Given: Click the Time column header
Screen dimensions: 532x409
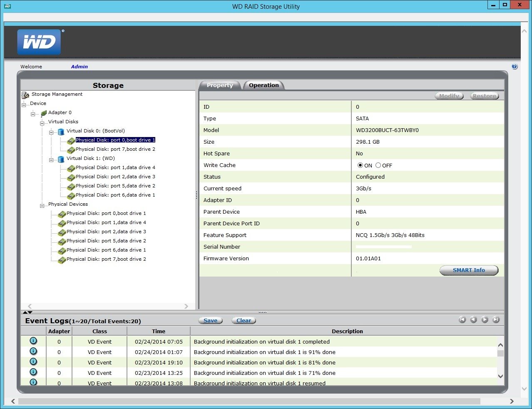Looking at the screenshot, I should (159, 331).
